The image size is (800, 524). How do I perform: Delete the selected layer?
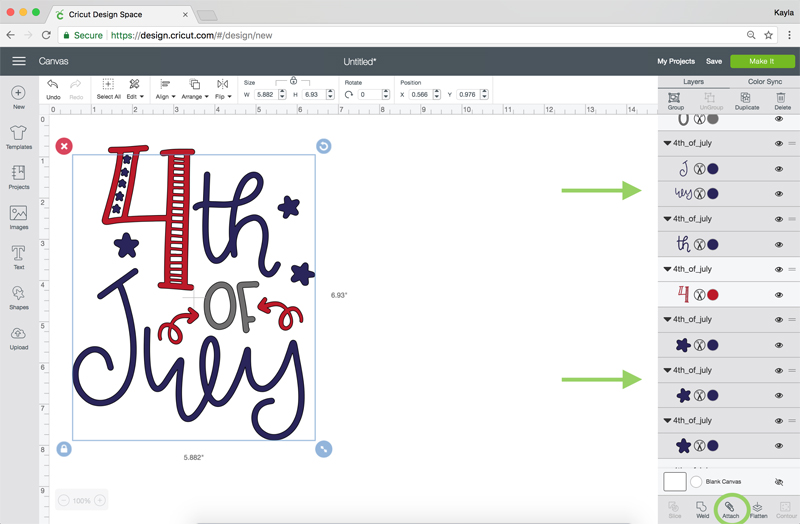[x=782, y=101]
